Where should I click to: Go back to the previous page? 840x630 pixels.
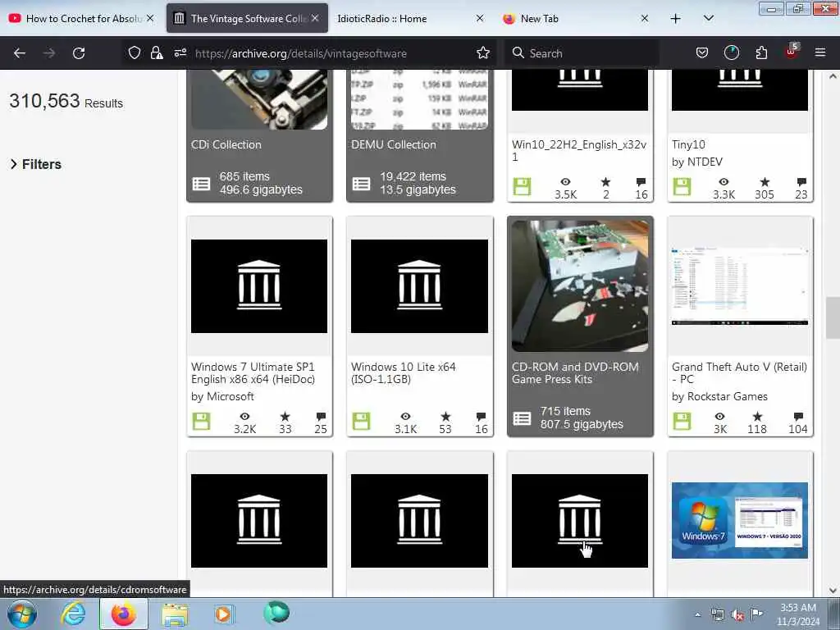pos(20,53)
